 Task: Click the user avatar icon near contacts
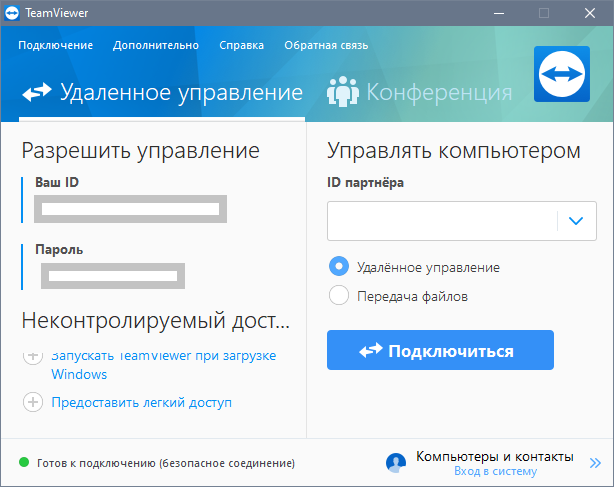click(396, 463)
